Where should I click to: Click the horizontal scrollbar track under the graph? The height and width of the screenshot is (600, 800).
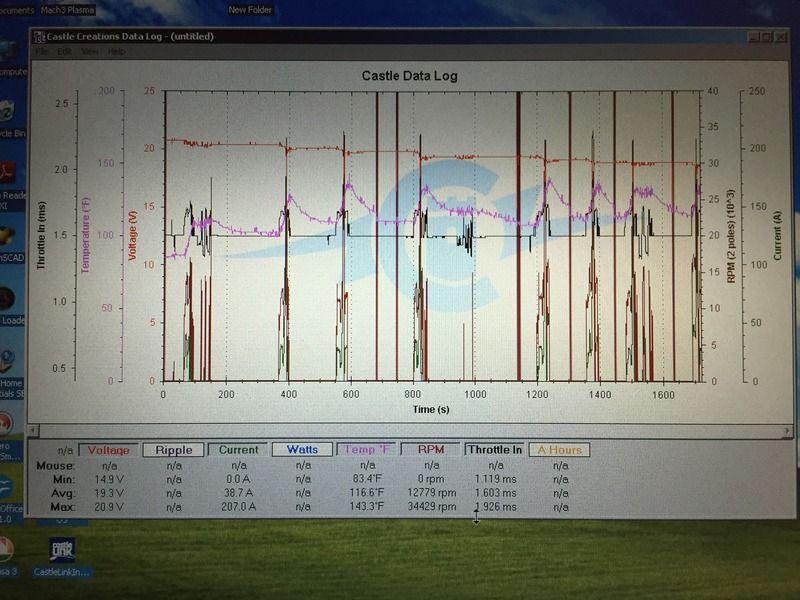coord(410,431)
